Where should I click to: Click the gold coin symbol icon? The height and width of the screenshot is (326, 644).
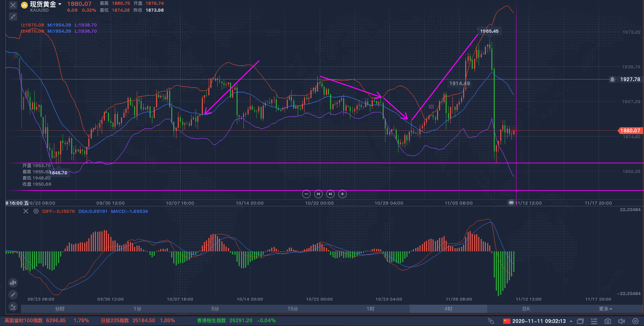click(24, 5)
